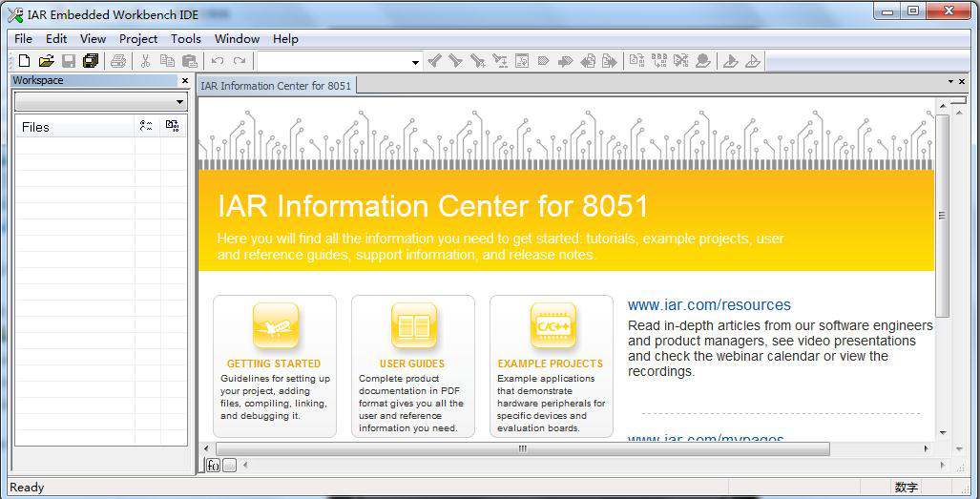Open the Getting Started card
This screenshot has width=980, height=499.
coord(275,366)
